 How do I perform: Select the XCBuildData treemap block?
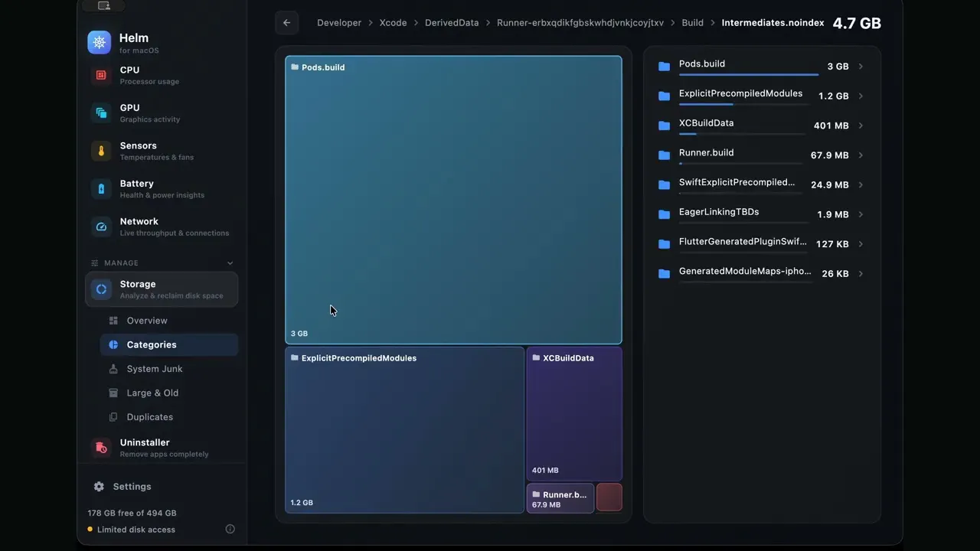point(574,414)
